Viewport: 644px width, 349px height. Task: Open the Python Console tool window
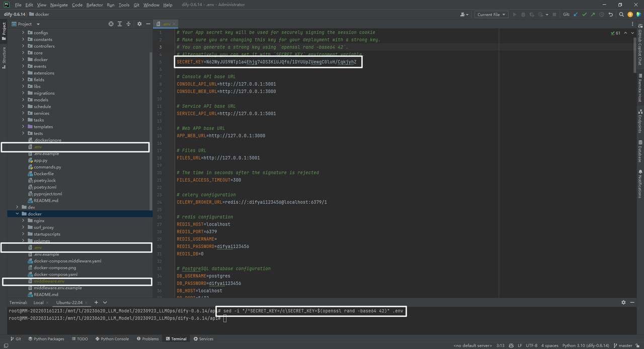point(112,338)
